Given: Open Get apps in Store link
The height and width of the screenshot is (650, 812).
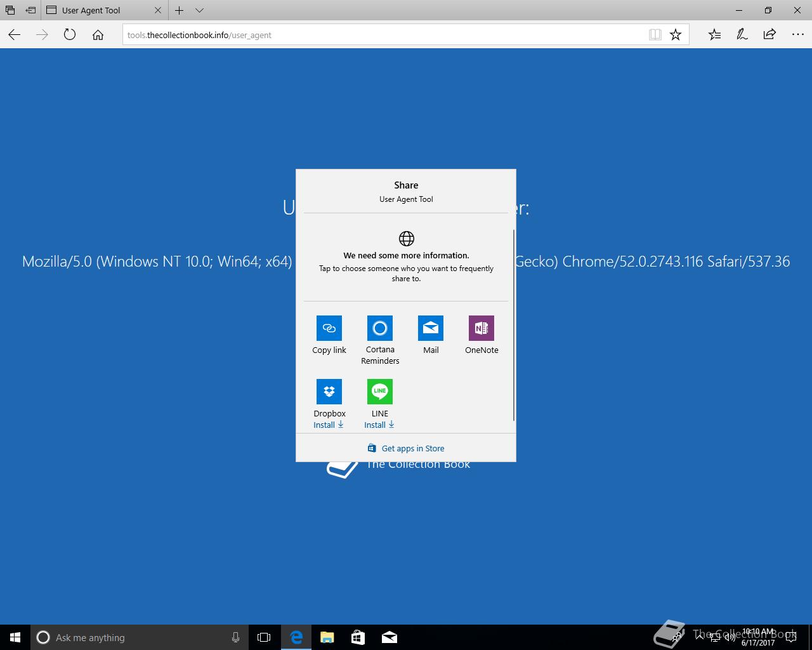Looking at the screenshot, I should pos(406,448).
